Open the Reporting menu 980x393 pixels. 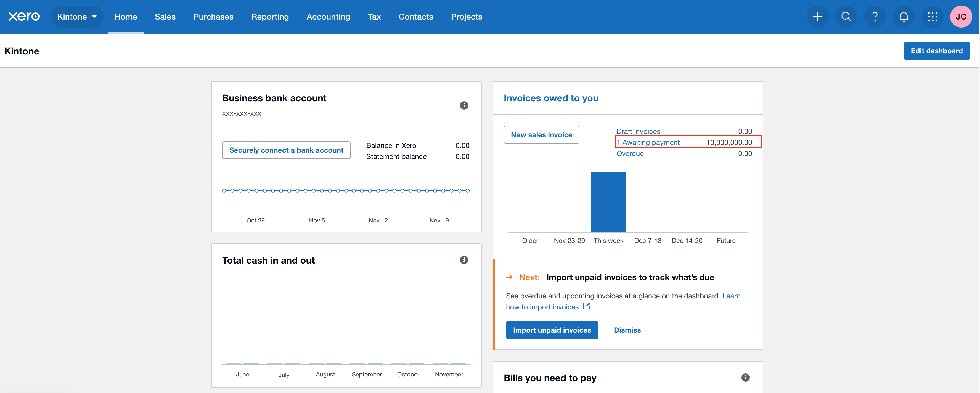tap(270, 16)
